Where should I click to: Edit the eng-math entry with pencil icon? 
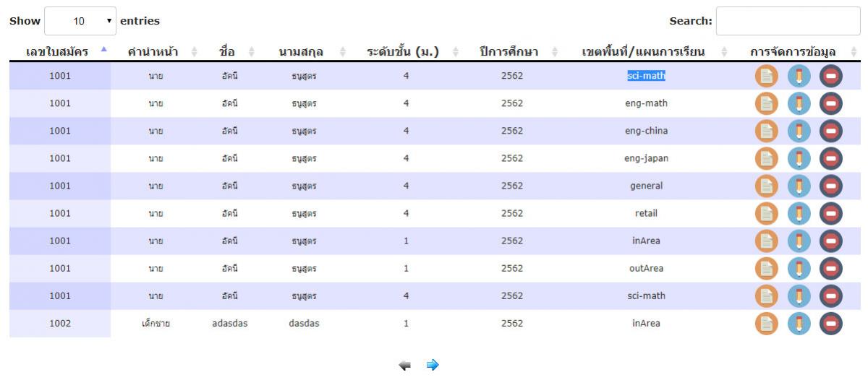(x=799, y=103)
